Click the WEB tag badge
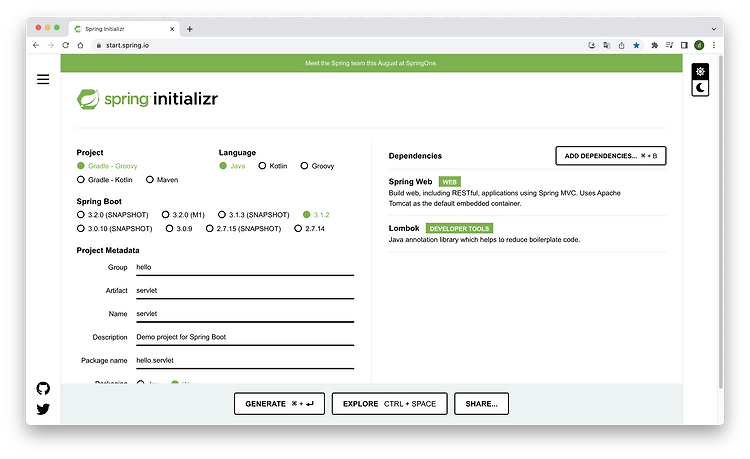750x459 pixels. [x=450, y=182]
